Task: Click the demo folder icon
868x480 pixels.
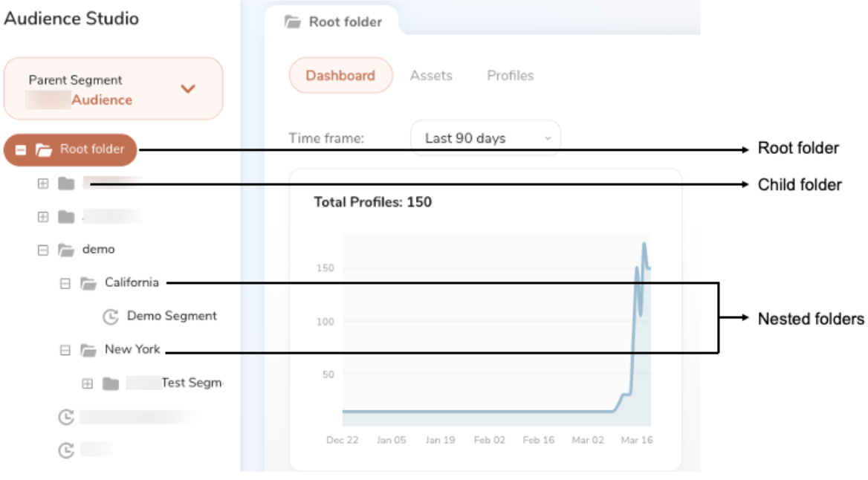Action: point(66,250)
